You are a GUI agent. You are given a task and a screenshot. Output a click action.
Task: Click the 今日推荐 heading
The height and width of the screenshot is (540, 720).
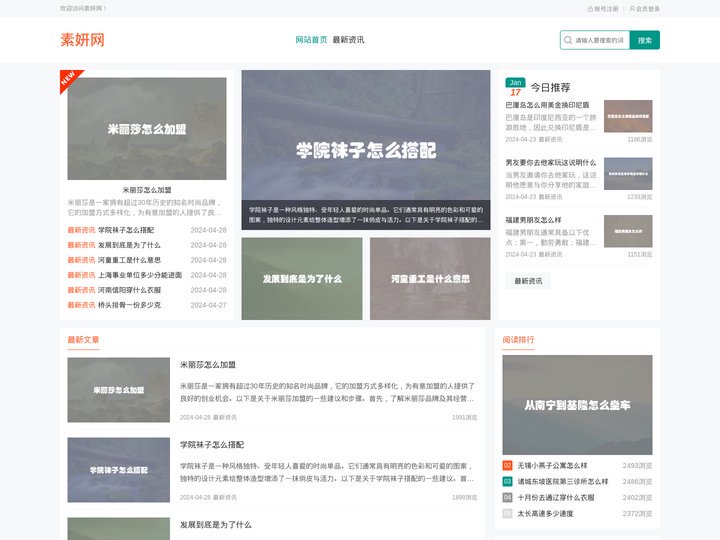(x=551, y=87)
